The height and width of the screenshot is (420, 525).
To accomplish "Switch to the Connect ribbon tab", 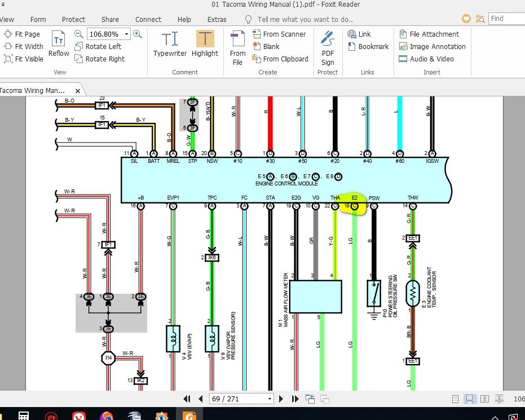I will (x=148, y=19).
